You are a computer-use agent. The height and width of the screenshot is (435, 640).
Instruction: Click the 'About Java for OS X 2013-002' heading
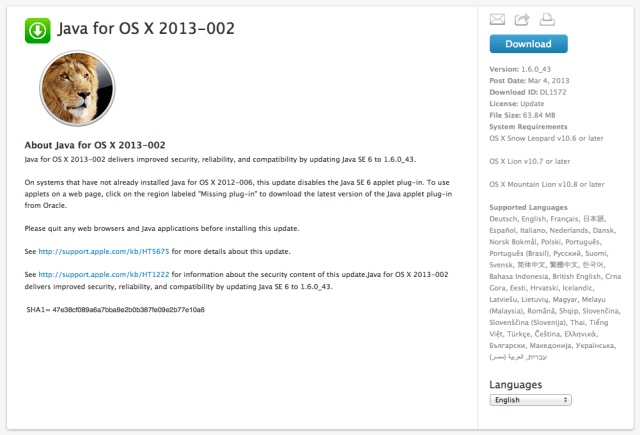(x=95, y=145)
